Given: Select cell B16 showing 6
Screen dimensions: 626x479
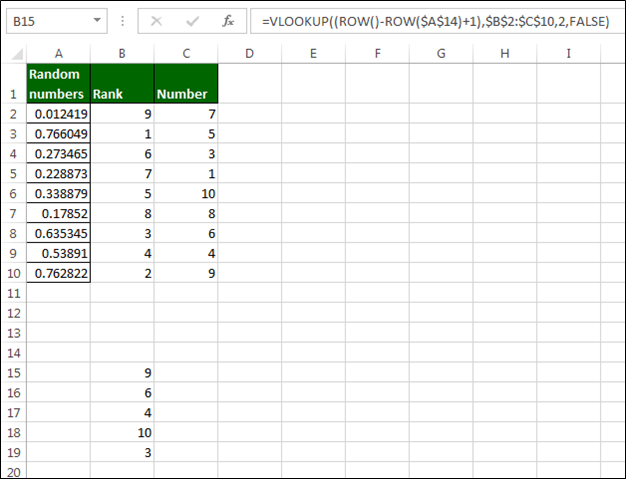Looking at the screenshot, I should pos(122,393).
